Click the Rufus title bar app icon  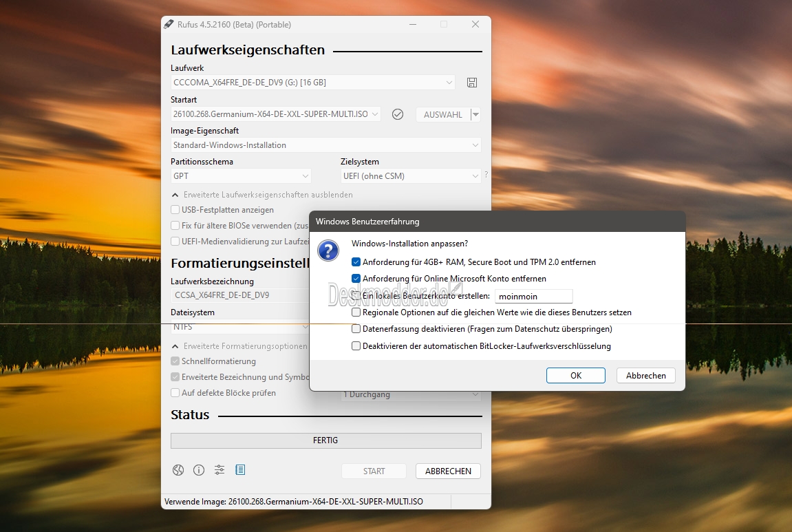pyautogui.click(x=169, y=24)
